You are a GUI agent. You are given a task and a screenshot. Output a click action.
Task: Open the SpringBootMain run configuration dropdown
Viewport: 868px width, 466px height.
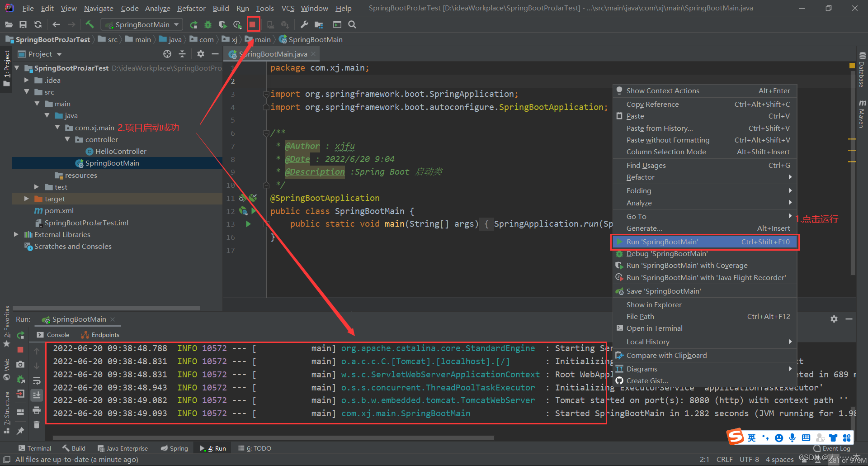142,24
